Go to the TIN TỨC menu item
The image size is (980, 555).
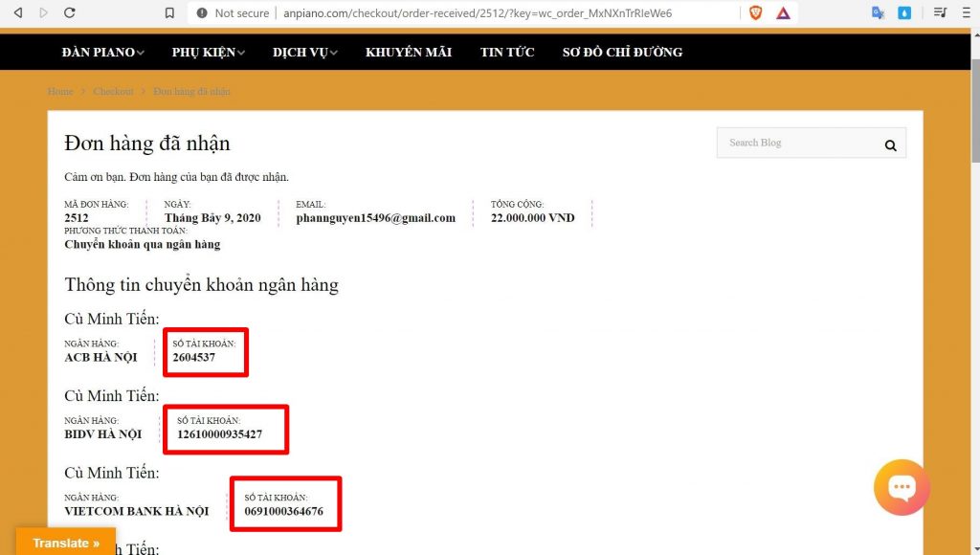[507, 53]
